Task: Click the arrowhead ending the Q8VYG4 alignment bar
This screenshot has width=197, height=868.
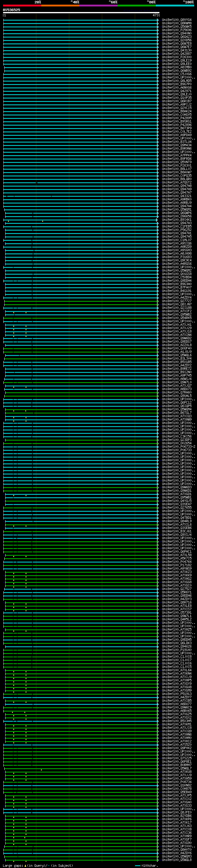Action: coord(158,20)
